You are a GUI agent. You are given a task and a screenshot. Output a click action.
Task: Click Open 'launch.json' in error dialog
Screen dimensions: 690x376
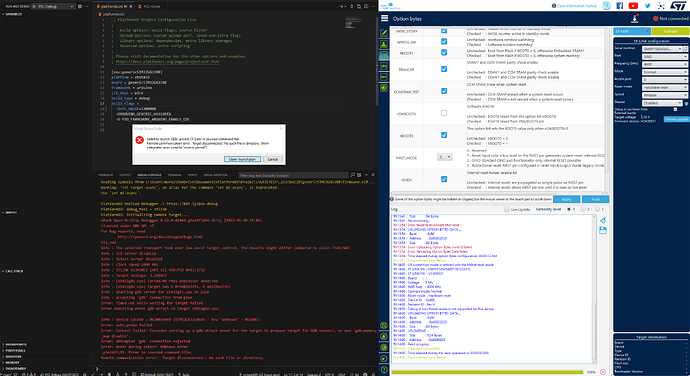[x=242, y=159]
